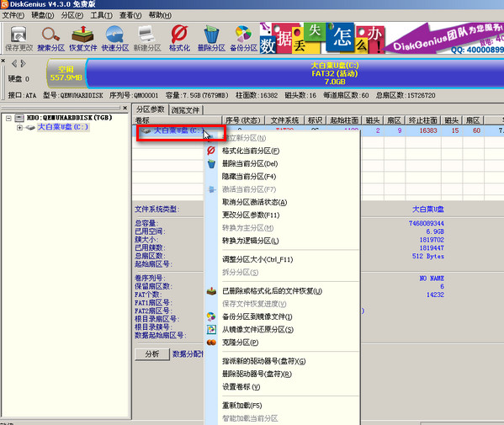Screen dimensions: 504x425
Task: Select 大白菜U盘 (C:) in the left tree
Action: pyautogui.click(x=62, y=127)
